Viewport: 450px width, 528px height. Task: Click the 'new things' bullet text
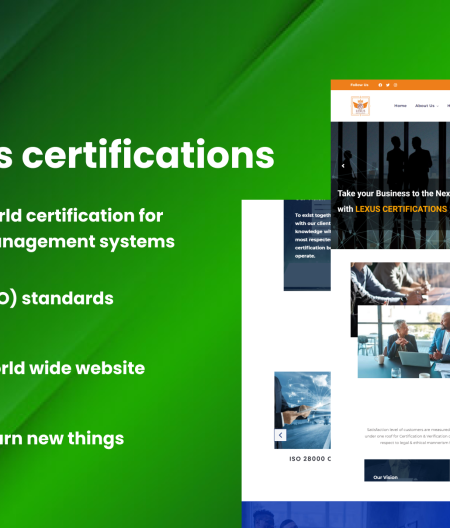pos(75,438)
